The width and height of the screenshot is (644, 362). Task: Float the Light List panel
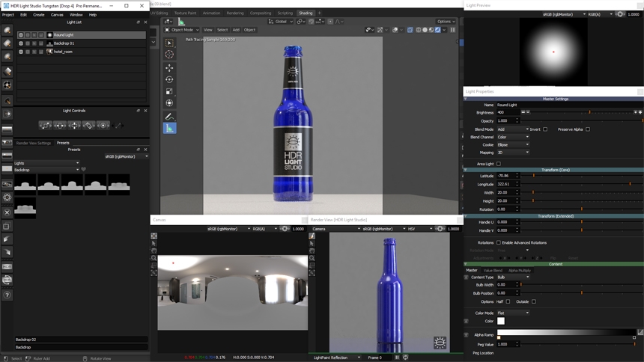[138, 22]
